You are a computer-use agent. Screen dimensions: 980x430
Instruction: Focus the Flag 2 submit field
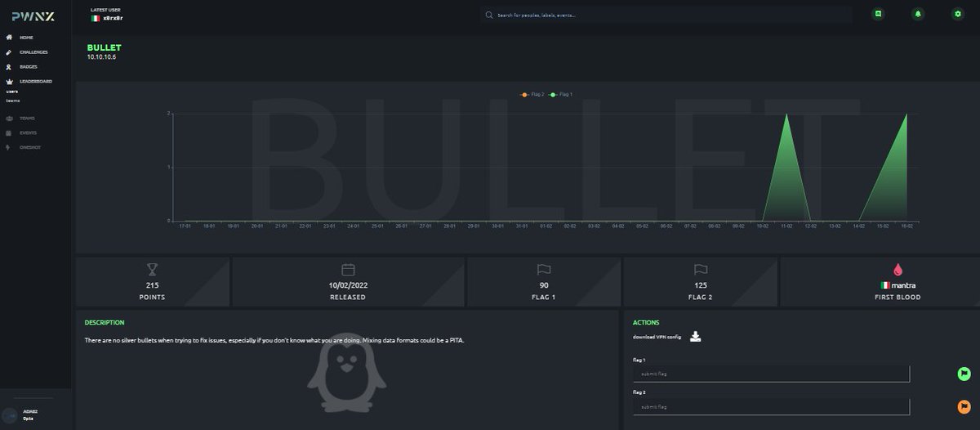click(771, 406)
